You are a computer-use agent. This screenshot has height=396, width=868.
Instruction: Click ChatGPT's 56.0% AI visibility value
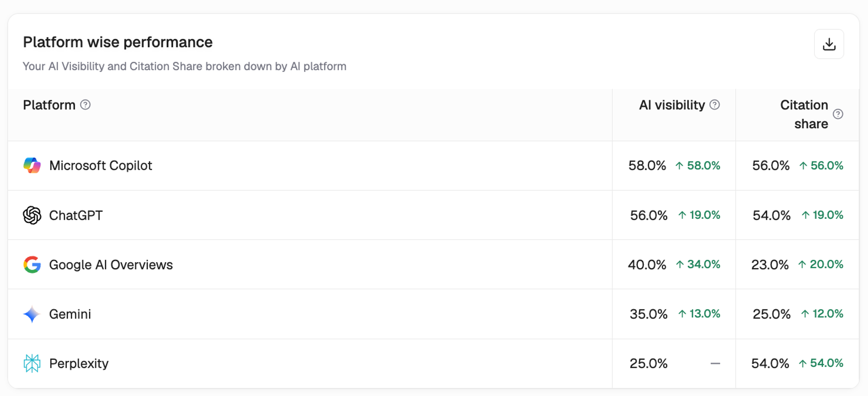tap(649, 215)
